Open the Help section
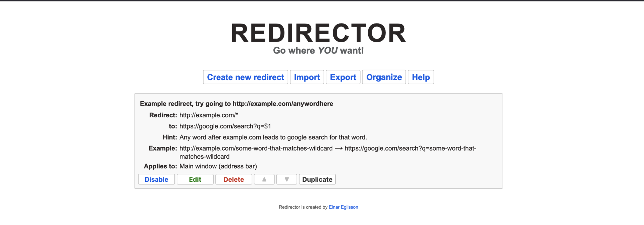This screenshot has width=644, height=225. (x=421, y=77)
